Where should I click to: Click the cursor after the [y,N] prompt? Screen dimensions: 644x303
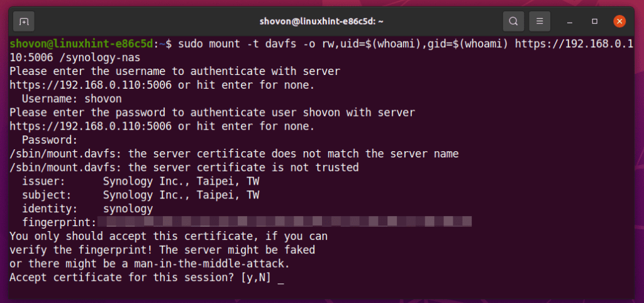(x=280, y=278)
